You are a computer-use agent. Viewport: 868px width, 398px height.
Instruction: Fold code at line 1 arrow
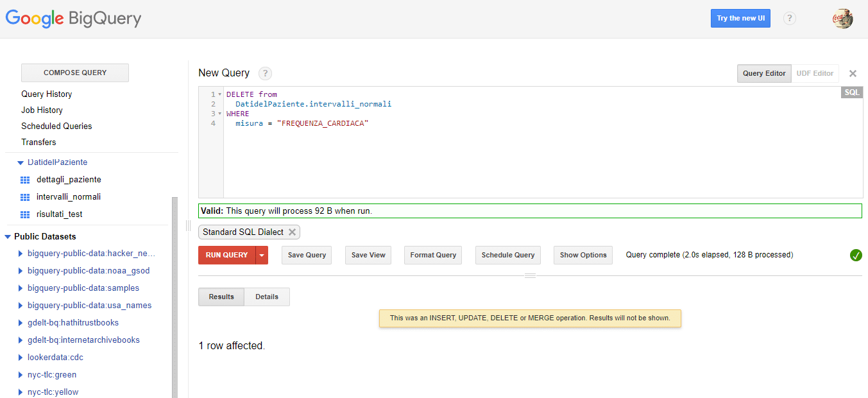(220, 94)
